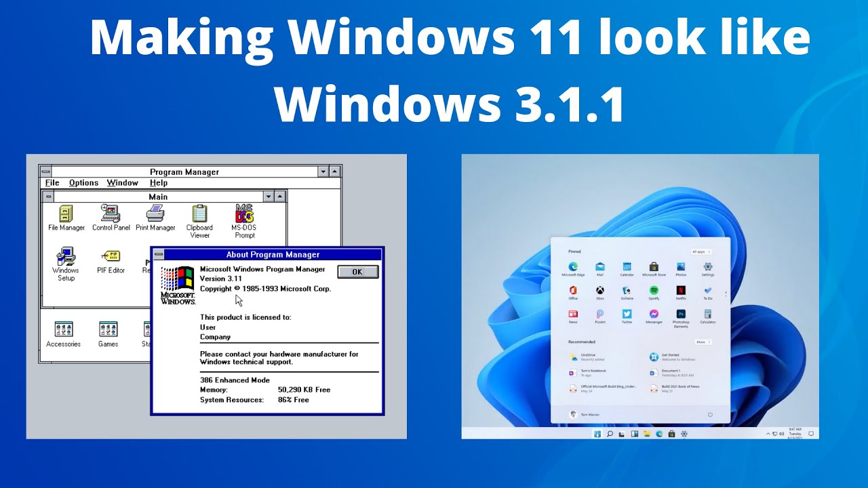
Task: Click All apps button in Start menu
Action: point(701,251)
